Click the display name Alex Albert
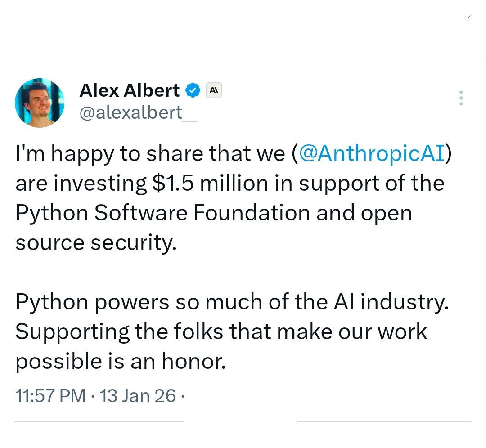The image size is (486, 448). (x=130, y=90)
